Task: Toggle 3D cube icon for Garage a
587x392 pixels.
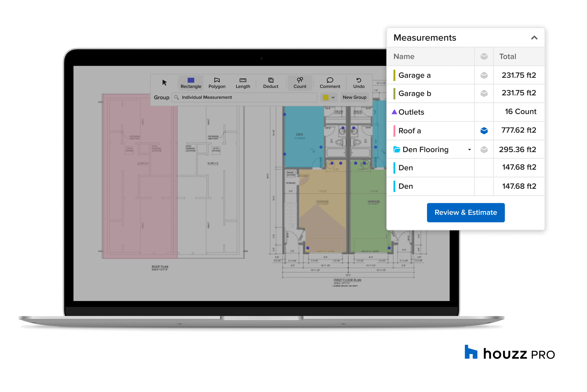Action: [x=484, y=75]
